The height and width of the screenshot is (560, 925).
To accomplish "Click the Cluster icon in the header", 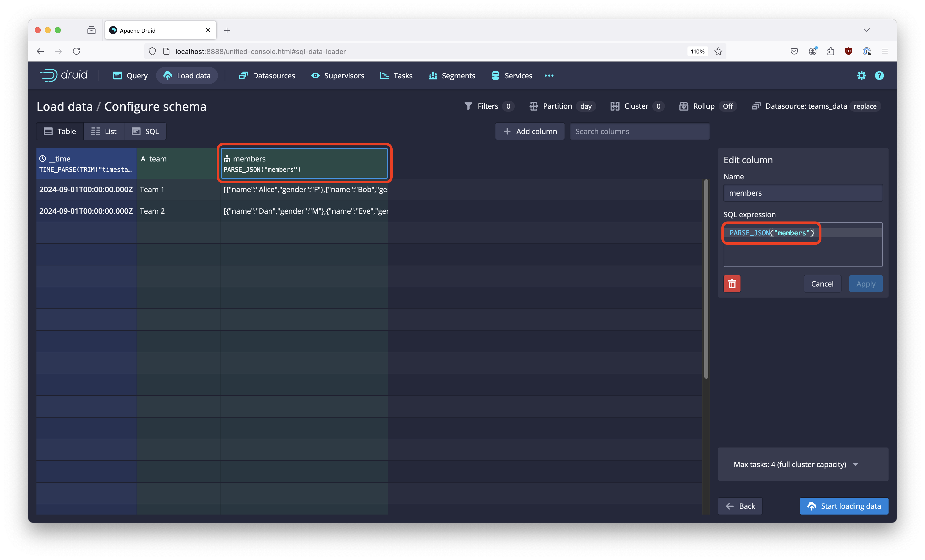I will 615,106.
